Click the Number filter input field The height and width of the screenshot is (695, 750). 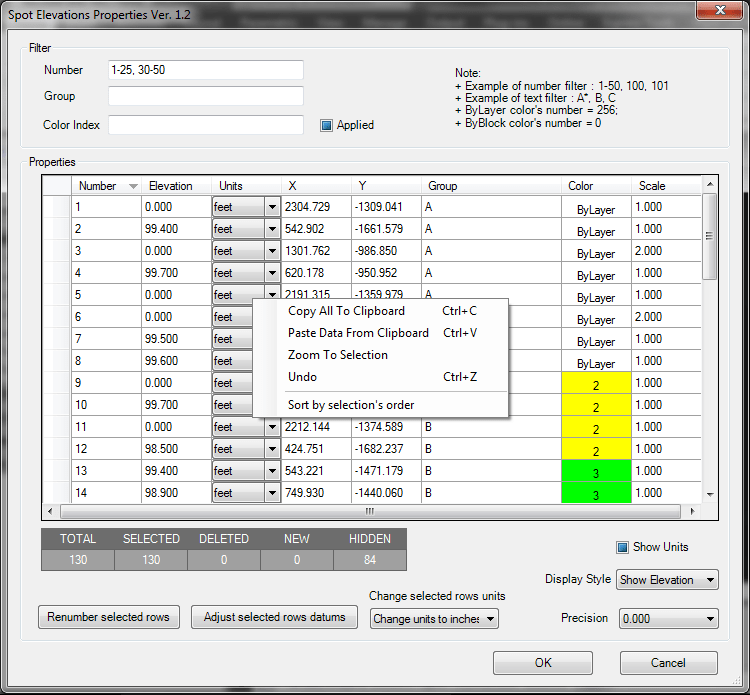(206, 70)
